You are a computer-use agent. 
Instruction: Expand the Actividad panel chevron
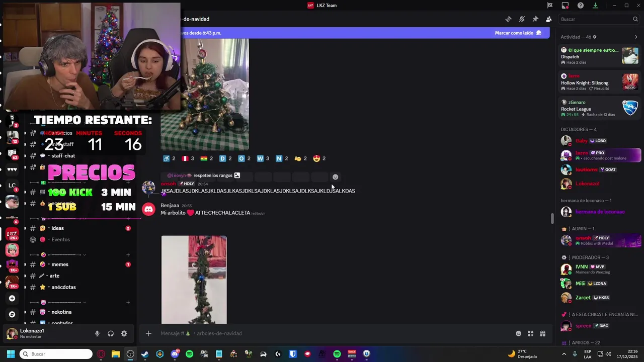636,37
